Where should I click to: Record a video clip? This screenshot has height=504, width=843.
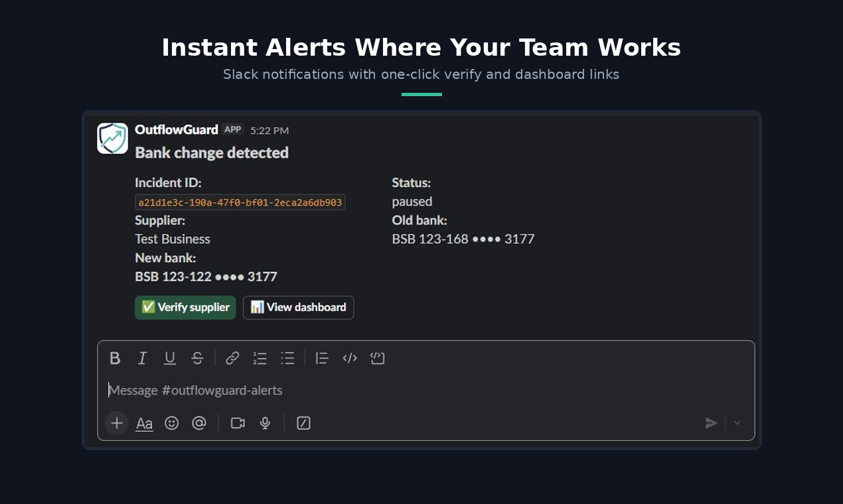tap(238, 423)
